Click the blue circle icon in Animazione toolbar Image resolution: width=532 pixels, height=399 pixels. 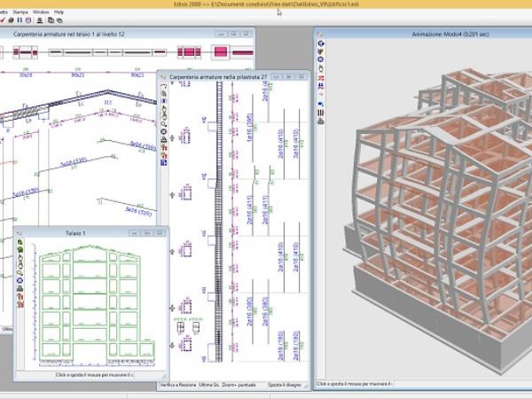point(321,59)
